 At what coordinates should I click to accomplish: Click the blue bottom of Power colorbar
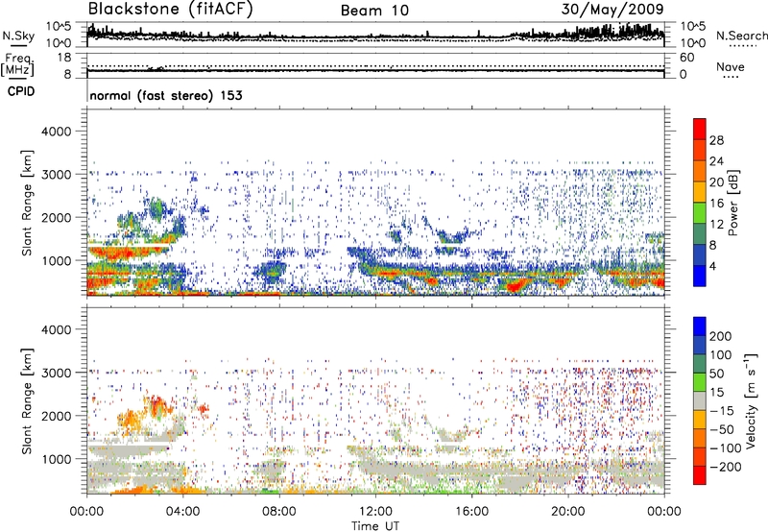tap(700, 276)
